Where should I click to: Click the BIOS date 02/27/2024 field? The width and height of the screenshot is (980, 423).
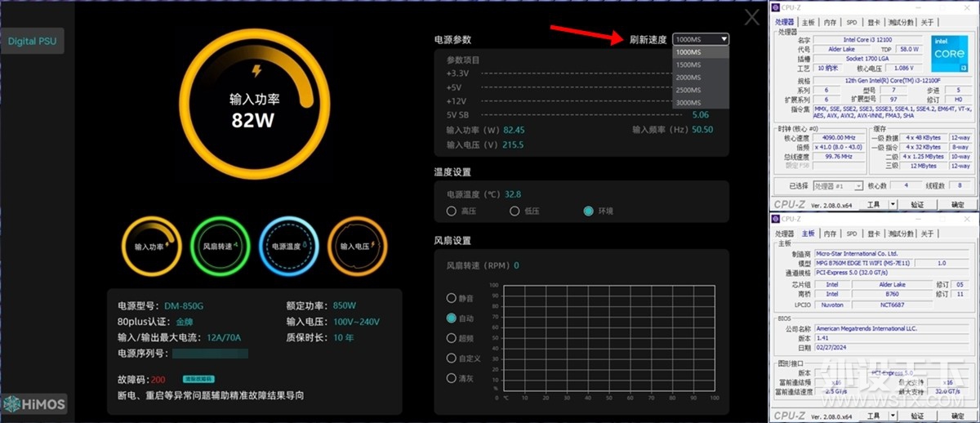tap(892, 348)
